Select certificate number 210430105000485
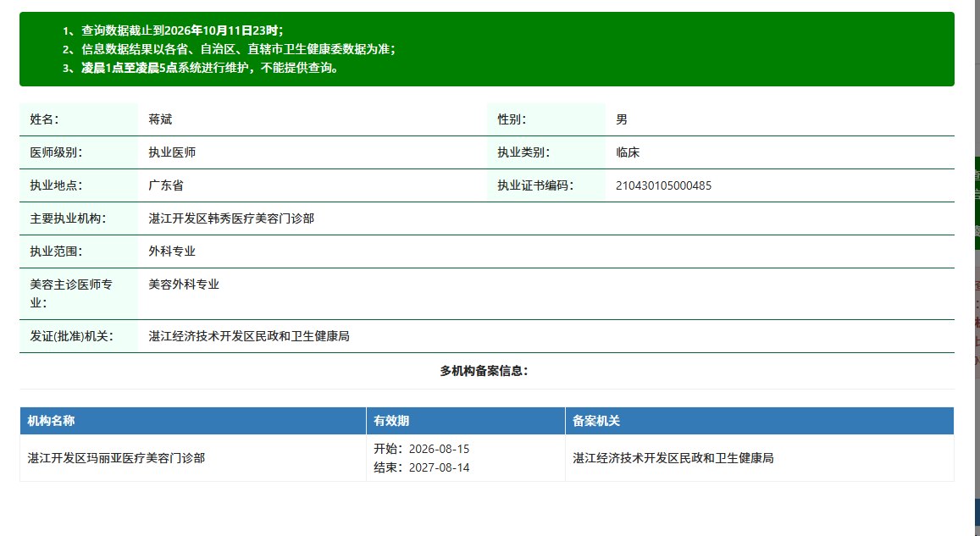The width and height of the screenshot is (980, 536). (663, 185)
